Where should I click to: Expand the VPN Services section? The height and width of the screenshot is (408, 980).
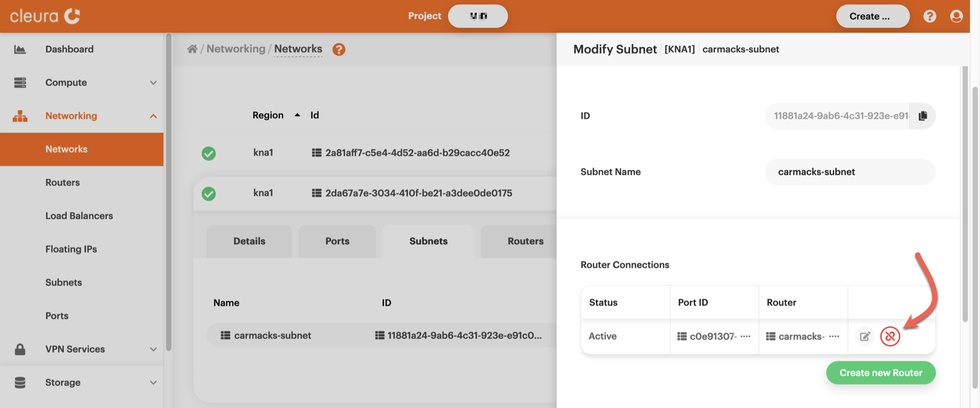pyautogui.click(x=153, y=349)
